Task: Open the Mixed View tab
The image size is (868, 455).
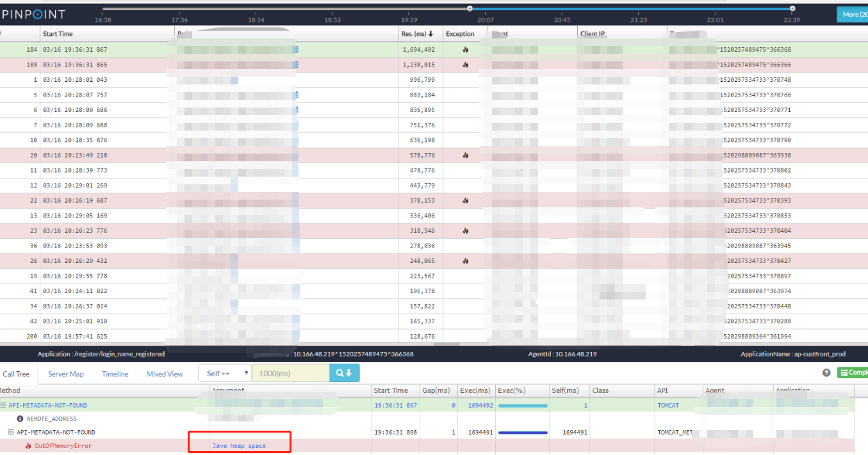Action: point(165,374)
